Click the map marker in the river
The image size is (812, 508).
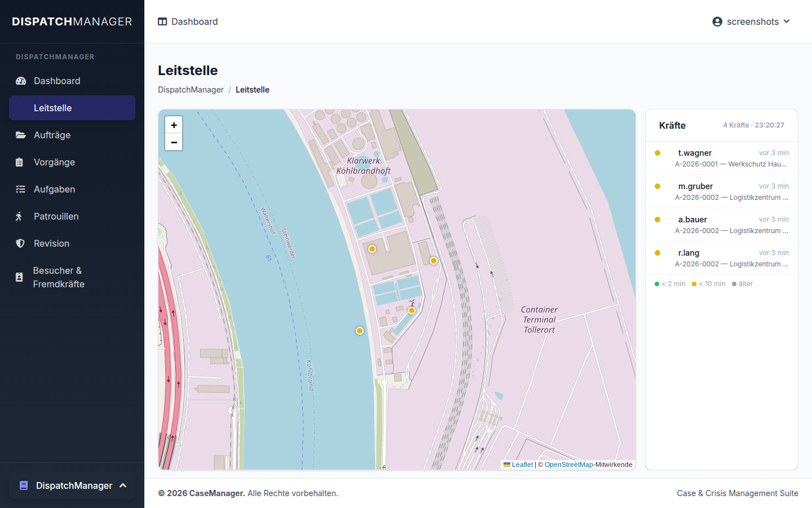pos(360,331)
